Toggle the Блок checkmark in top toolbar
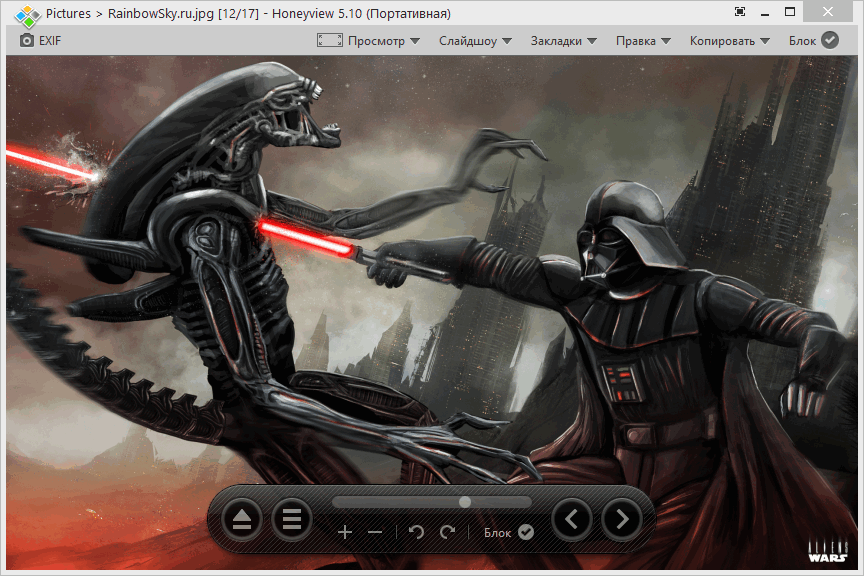This screenshot has height=576, width=864. (x=830, y=40)
